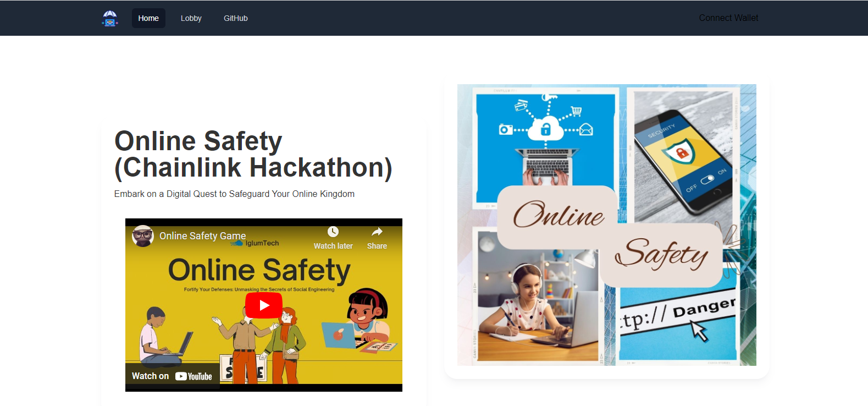Screen dimensions: 868x406
Task: Click the Watch later clock icon
Action: click(x=333, y=232)
